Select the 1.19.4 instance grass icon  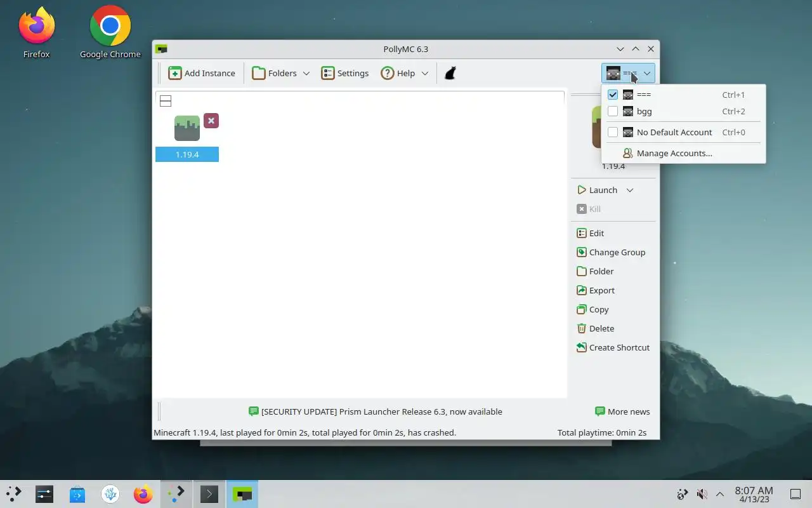[187, 128]
